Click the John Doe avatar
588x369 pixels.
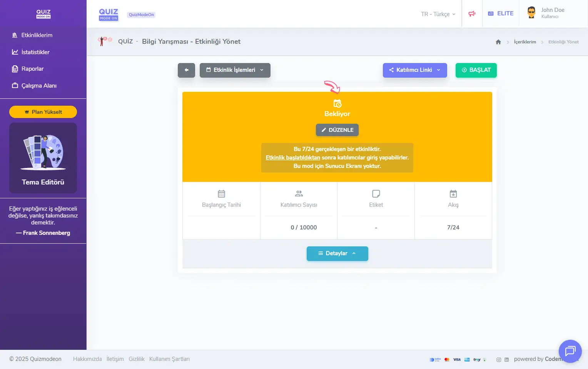tap(531, 13)
